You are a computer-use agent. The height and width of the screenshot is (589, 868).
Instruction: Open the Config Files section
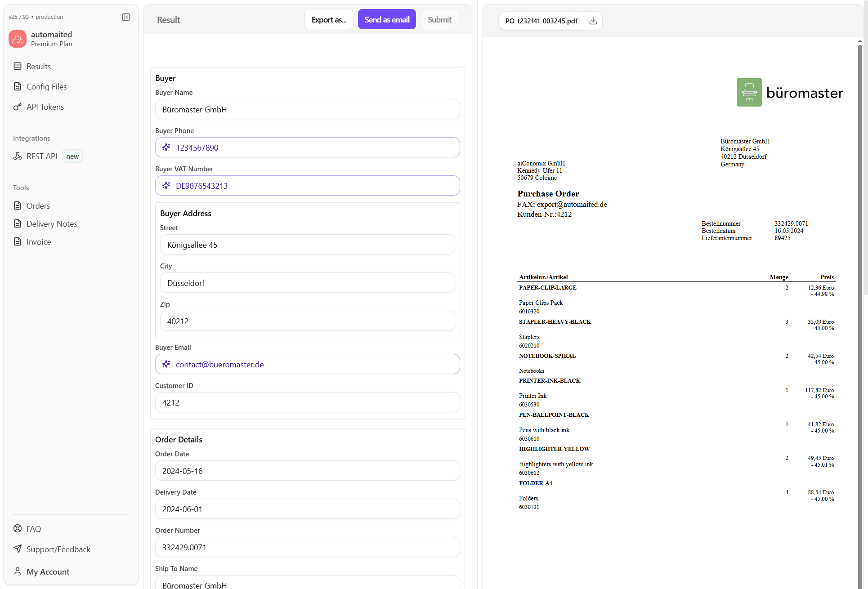coord(46,86)
